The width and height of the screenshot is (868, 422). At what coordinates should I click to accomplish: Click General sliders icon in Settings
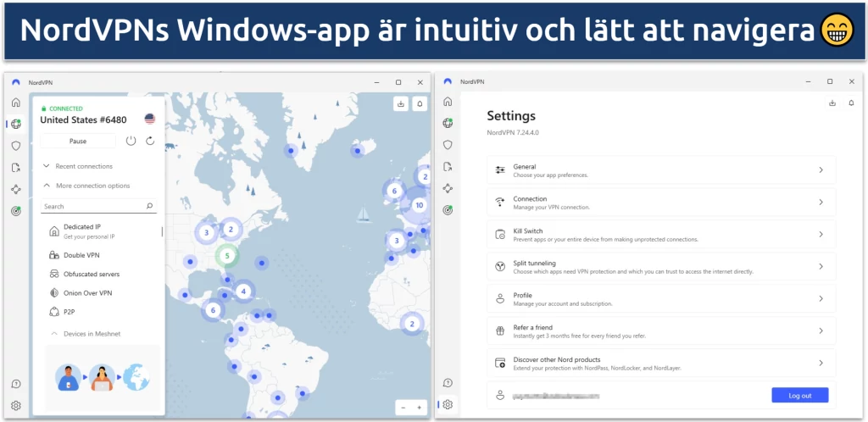point(500,169)
